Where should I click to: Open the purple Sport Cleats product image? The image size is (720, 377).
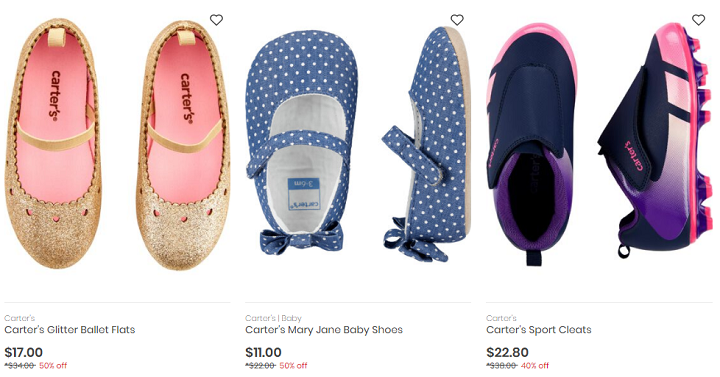[599, 144]
